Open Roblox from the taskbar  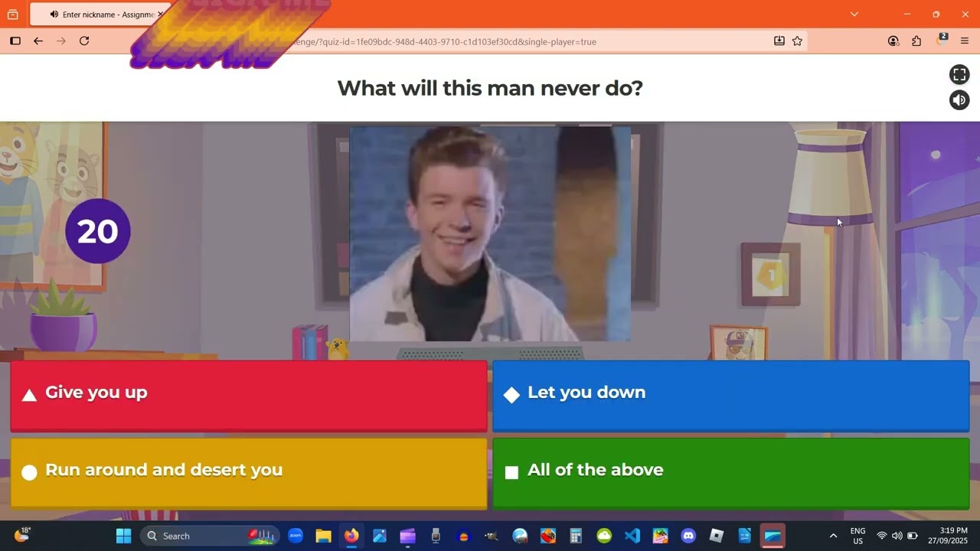click(717, 536)
